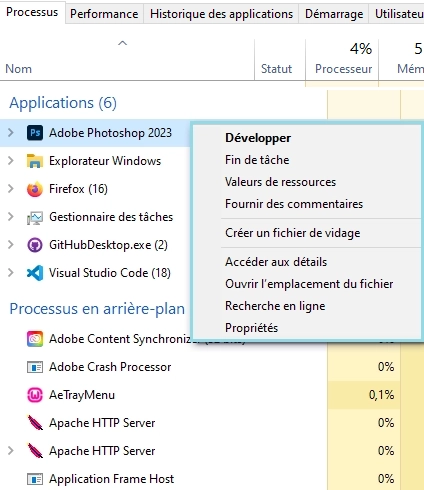Click the Explorateur Windows folder icon
This screenshot has width=424, height=490.
click(35, 161)
